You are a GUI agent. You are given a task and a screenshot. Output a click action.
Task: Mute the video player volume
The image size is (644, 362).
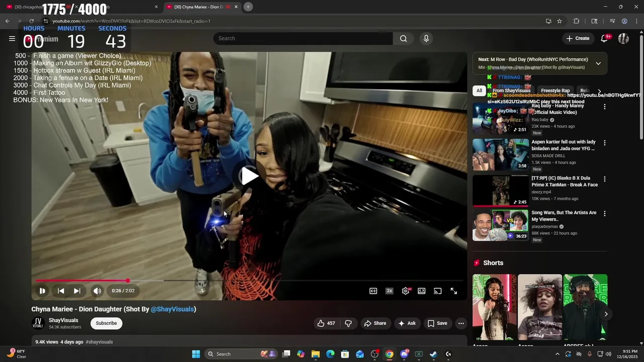point(97,291)
